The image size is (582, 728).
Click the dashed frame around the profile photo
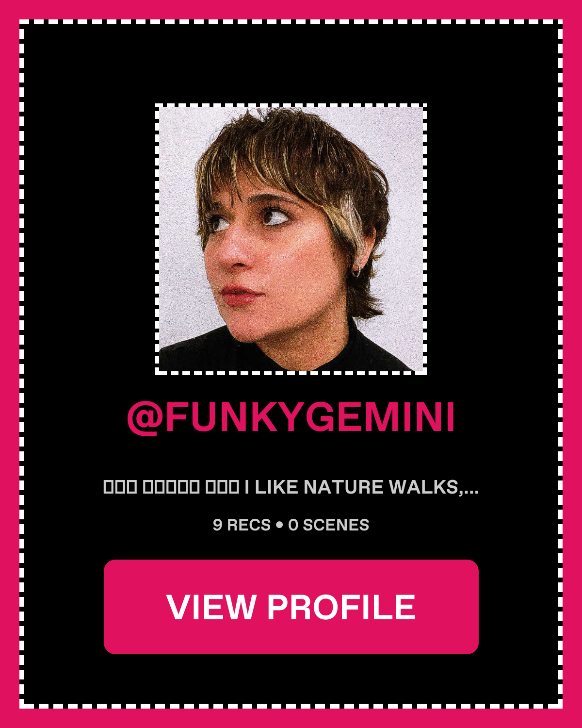pos(291,105)
